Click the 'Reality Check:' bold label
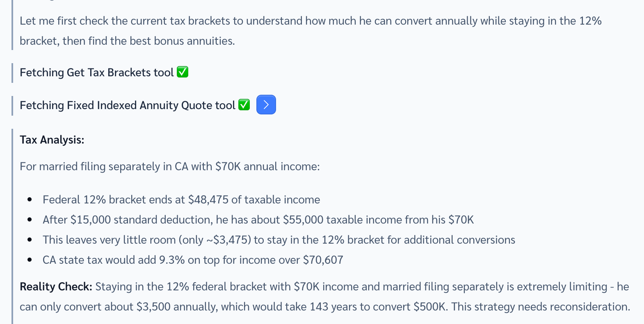This screenshot has height=324, width=644. [x=55, y=286]
